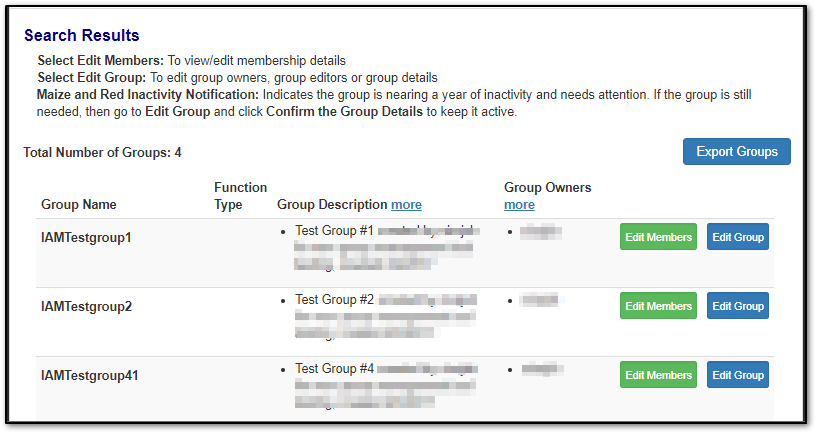Select the IAMTestgroup1 group name
This screenshot has height=433, width=816.
click(86, 238)
